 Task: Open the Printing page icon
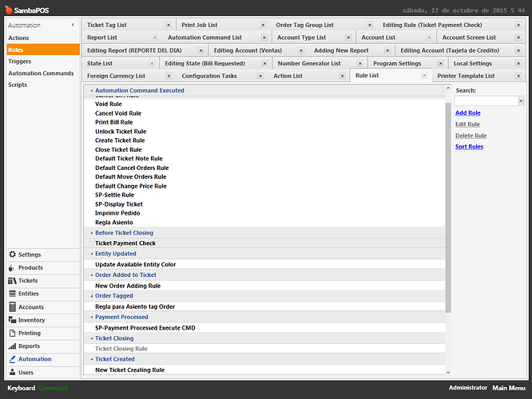click(12, 333)
